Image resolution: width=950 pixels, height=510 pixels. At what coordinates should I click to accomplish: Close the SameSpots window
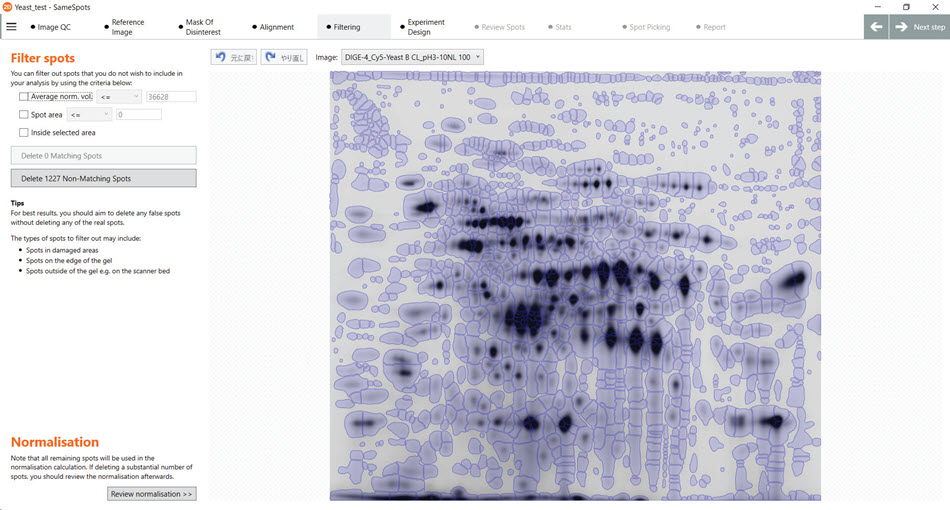click(935, 7)
